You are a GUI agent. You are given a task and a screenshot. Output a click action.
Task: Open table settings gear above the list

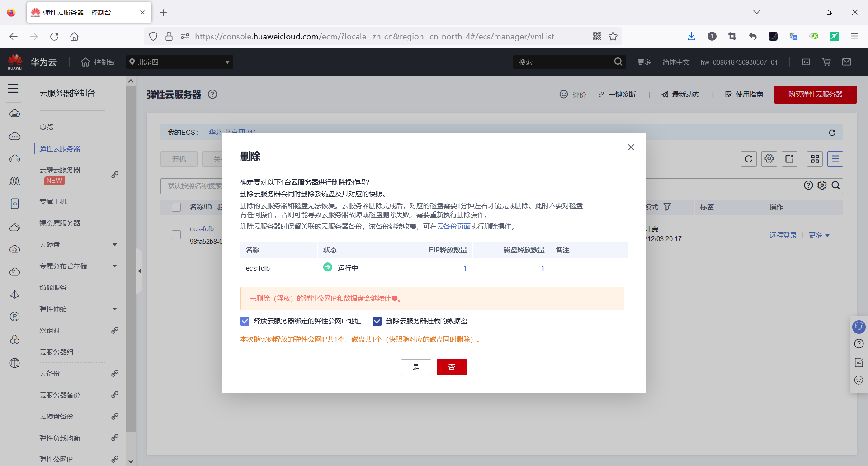coord(769,159)
